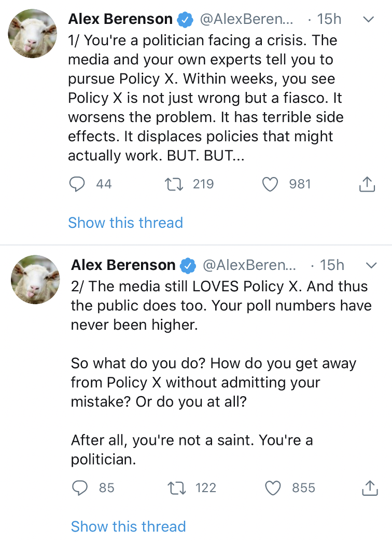Reply to the first tweet
This screenshot has height=543, width=392.
(77, 184)
